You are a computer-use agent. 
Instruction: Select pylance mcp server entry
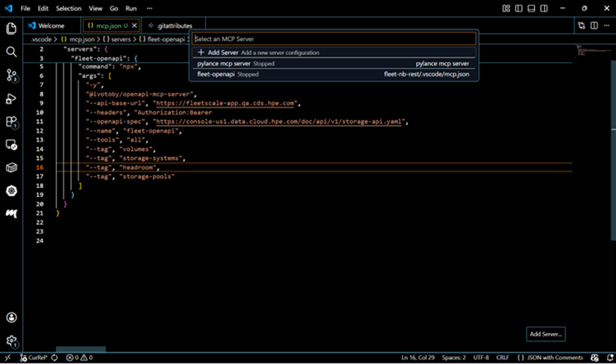pyautogui.click(x=334, y=63)
